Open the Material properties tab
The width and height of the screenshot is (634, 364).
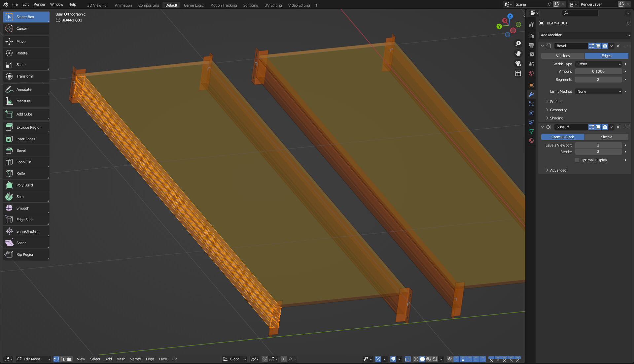click(531, 141)
